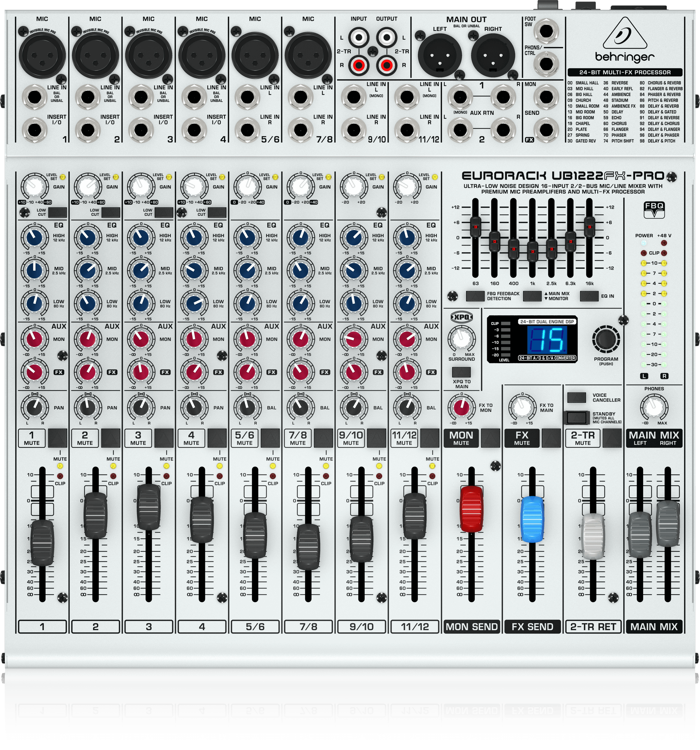Image resolution: width=700 pixels, height=750 pixels.
Task: Toggle the VOICE CANCELLER switch
Action: [577, 397]
